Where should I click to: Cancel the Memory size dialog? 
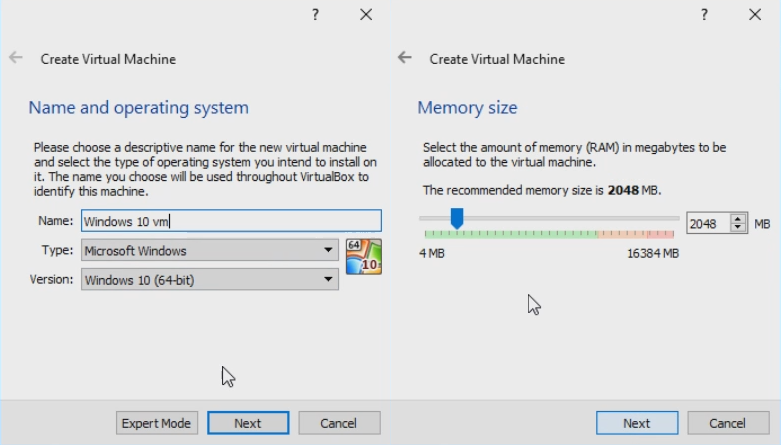729,423
